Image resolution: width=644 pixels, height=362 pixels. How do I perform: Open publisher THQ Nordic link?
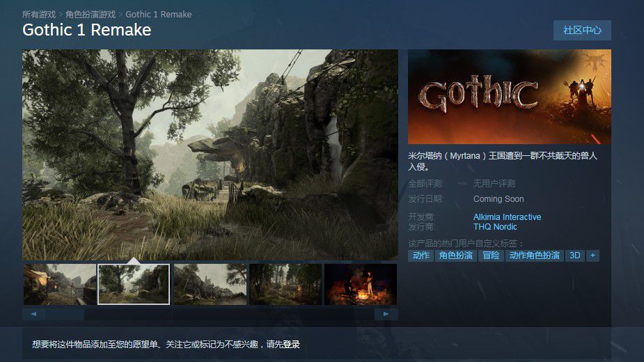coord(495,227)
